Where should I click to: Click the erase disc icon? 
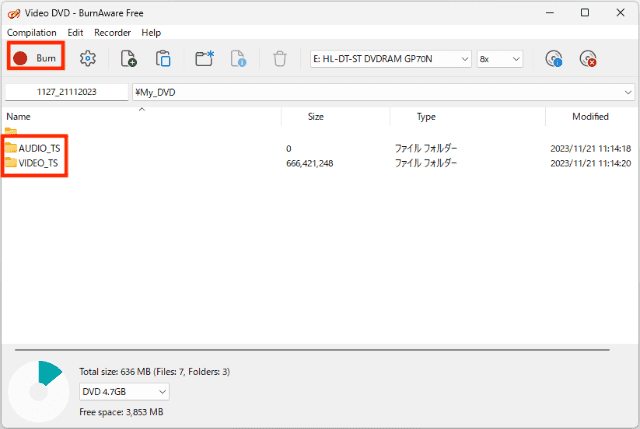coord(588,59)
